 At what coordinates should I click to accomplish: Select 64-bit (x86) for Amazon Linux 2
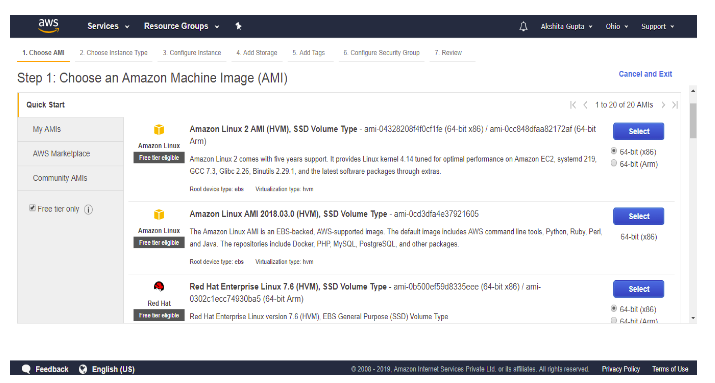(614, 151)
